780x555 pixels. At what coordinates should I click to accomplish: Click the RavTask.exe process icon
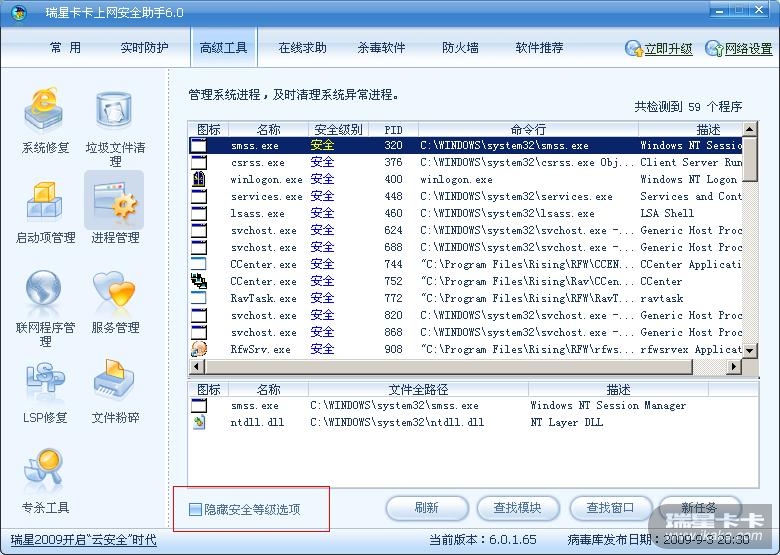[x=198, y=298]
